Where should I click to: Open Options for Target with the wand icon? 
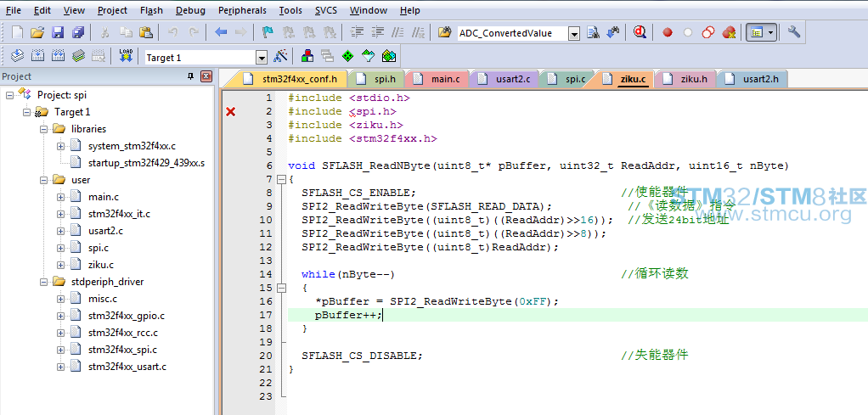coord(280,56)
